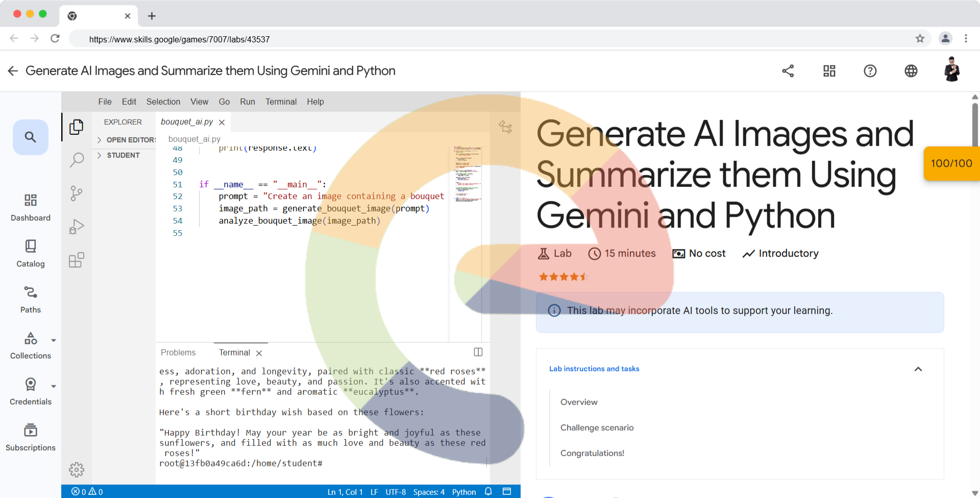Open the Explorer files icon in activity bar
Viewport: 980px width, 498px height.
77,127
